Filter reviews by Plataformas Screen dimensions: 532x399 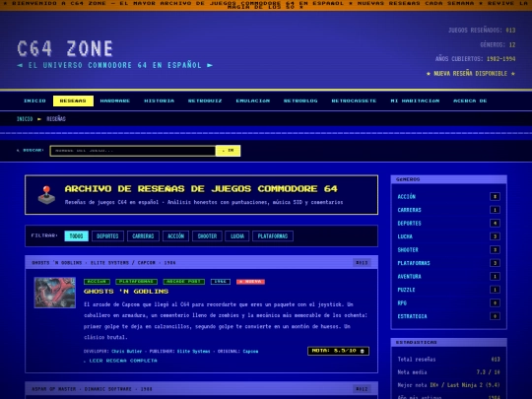[273, 236]
